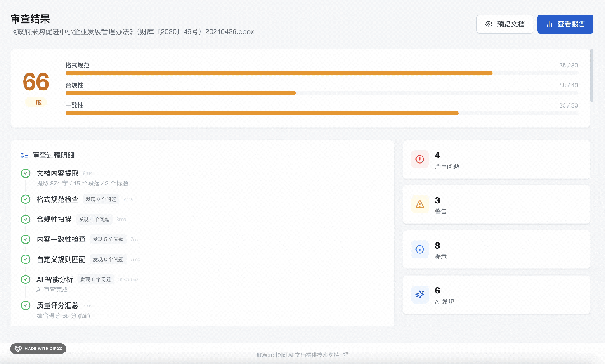Click the green check beside AI 智能分析
605x364 pixels.
pos(25,279)
